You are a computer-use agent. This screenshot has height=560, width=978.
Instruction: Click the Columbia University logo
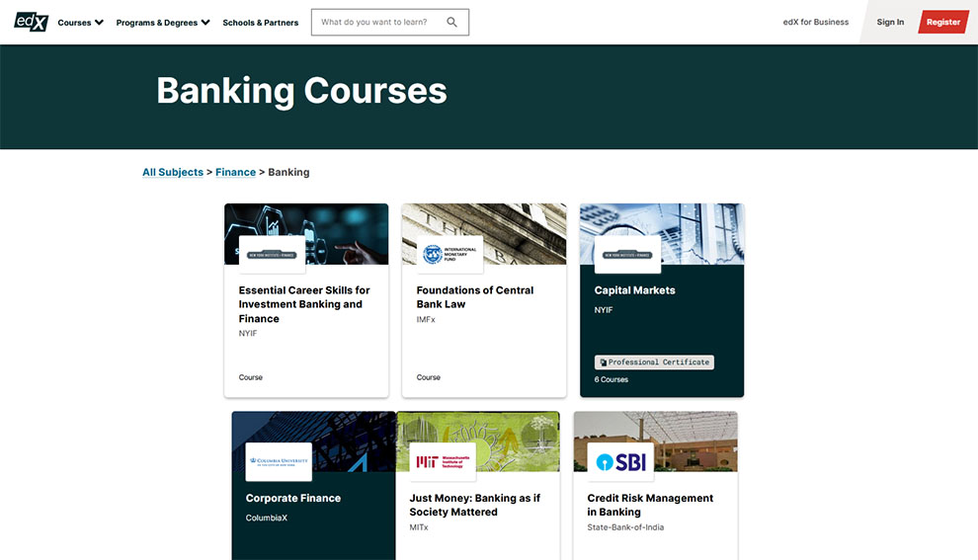279,461
